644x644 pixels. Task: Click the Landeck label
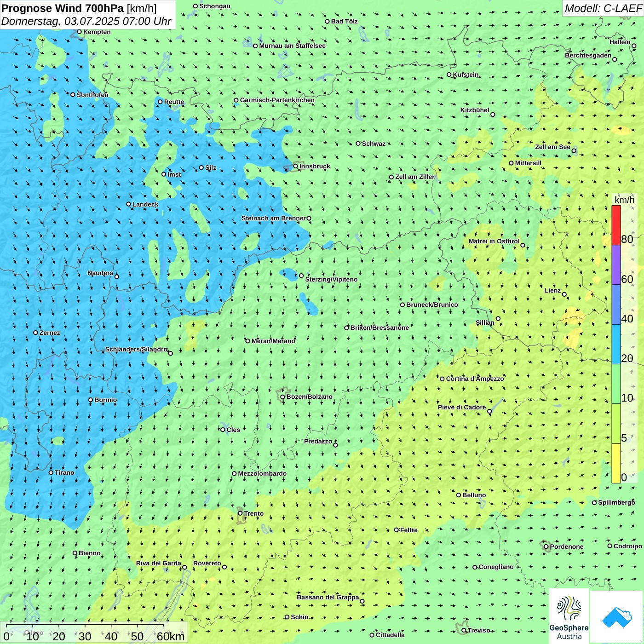pos(145,204)
